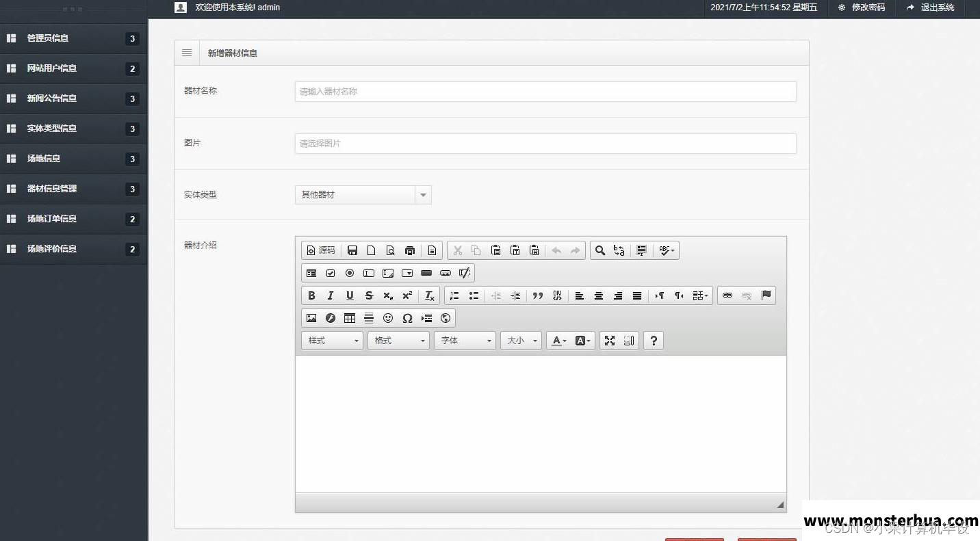Toggle bulleted list
The image size is (980, 541).
point(474,295)
